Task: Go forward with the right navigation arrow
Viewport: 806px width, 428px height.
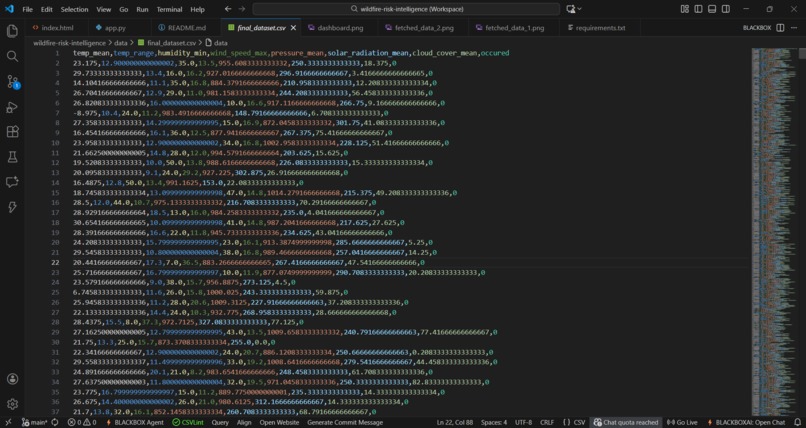Action: (242, 9)
